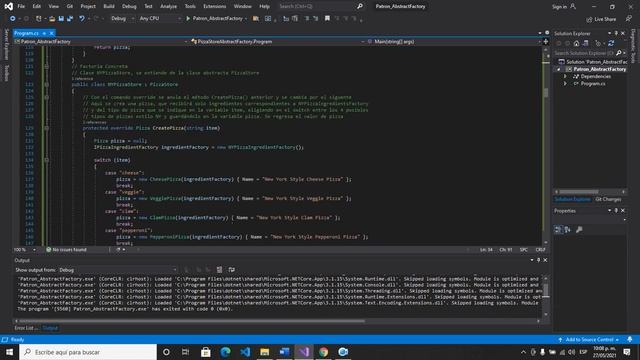Open the Debug configuration dropdown
This screenshot has width=640, height=360.
click(x=122, y=19)
